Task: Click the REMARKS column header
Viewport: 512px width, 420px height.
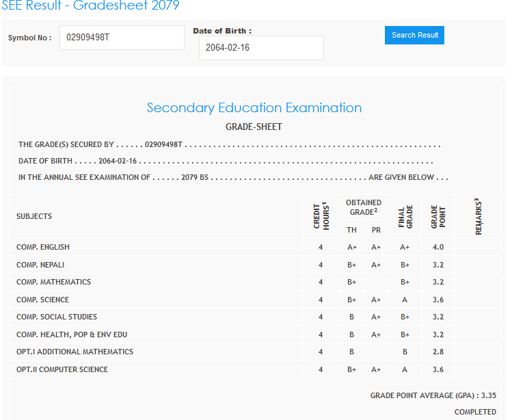Action: click(478, 216)
